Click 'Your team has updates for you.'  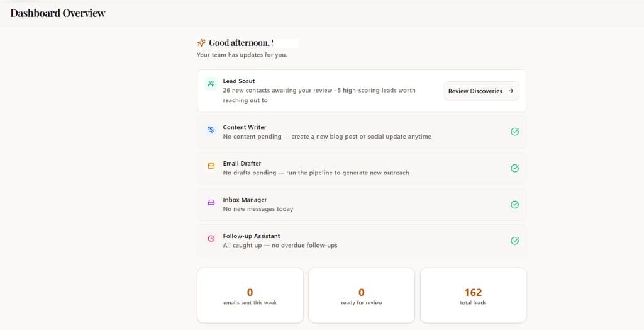[x=242, y=55]
